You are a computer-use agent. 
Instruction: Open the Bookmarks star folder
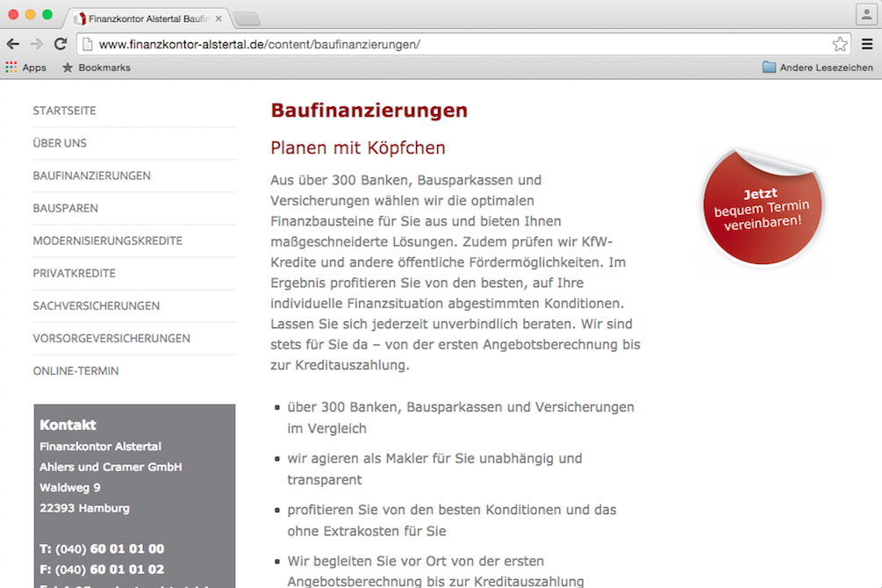point(97,68)
